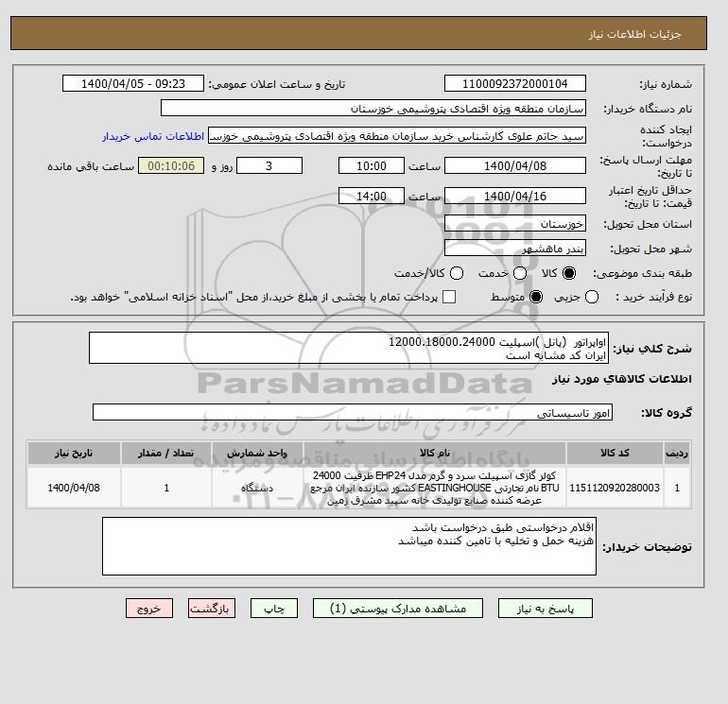Screen dimensions: 728x704
Task: Click the delivery city field بندر ماهشهر
Action: pos(515,249)
